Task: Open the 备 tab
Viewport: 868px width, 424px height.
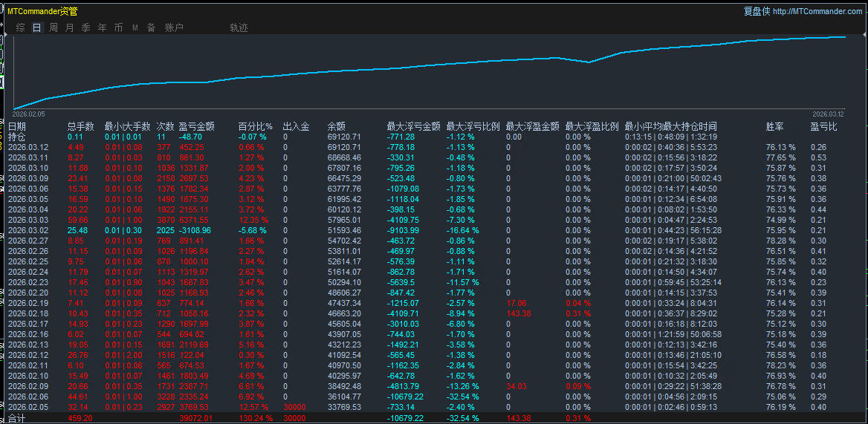Action: pyautogui.click(x=151, y=27)
